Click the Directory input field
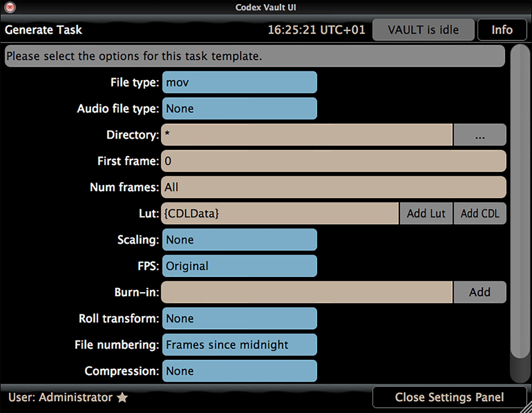The image size is (532, 413). (x=307, y=135)
